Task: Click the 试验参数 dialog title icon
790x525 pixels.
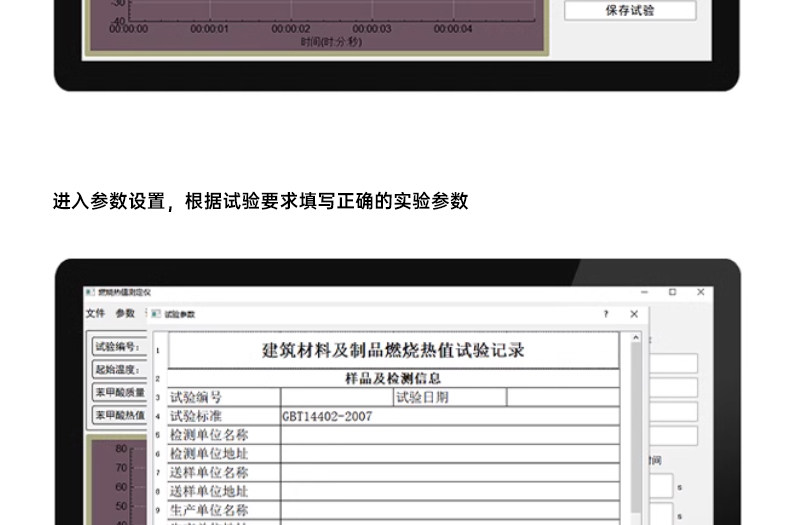Action: point(156,314)
